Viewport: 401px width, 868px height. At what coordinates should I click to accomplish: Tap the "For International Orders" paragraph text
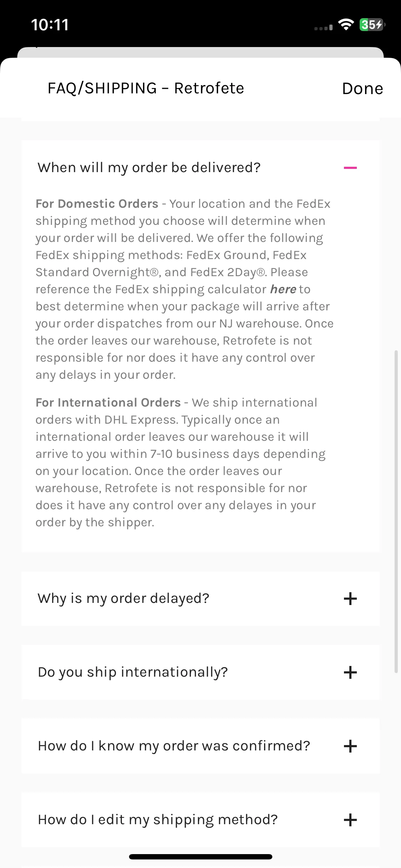click(181, 463)
